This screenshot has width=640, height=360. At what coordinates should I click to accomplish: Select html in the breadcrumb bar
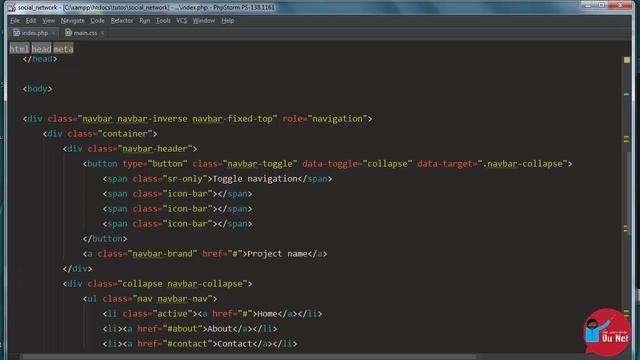tap(19, 49)
